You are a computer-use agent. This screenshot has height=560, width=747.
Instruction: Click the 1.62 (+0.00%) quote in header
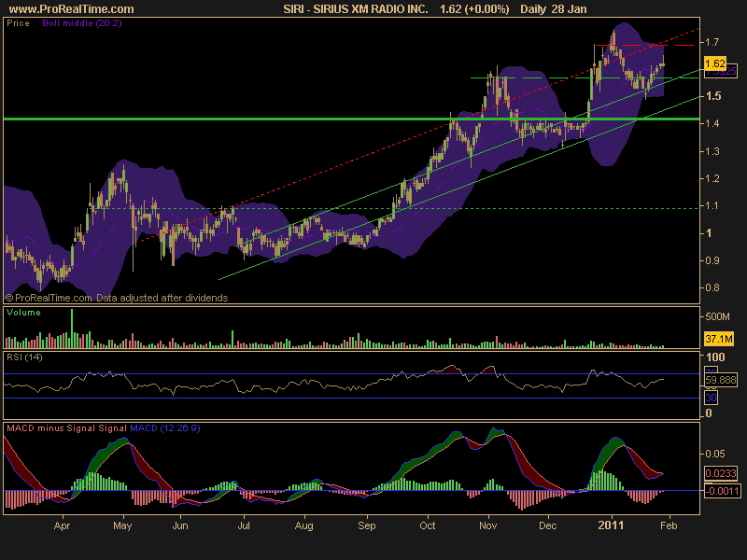coord(474,9)
